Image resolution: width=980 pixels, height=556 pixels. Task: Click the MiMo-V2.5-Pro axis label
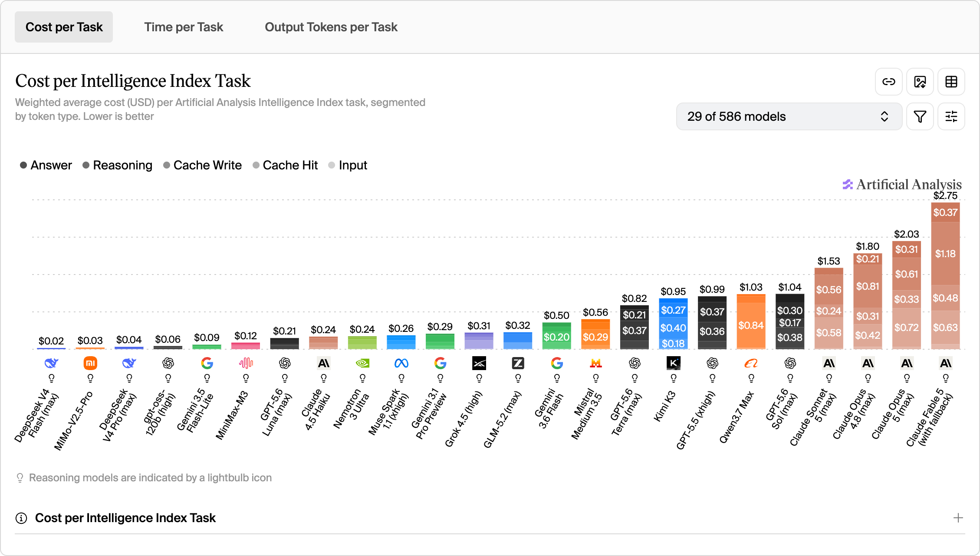73,420
